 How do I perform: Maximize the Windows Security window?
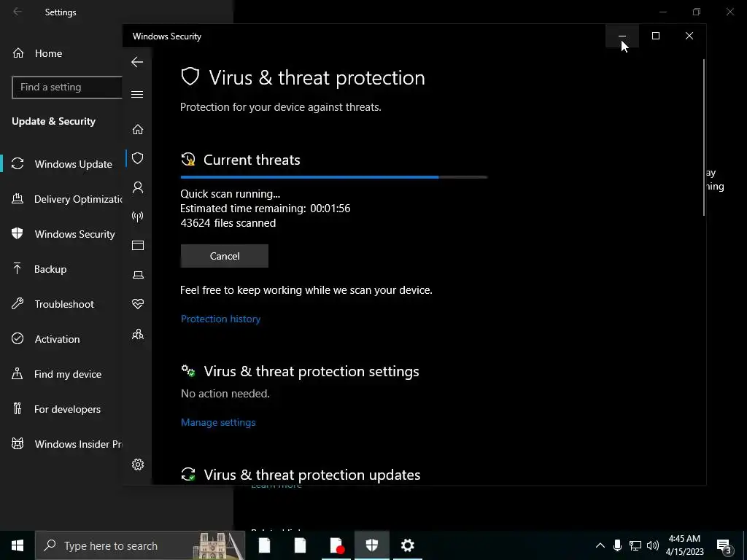(x=656, y=36)
